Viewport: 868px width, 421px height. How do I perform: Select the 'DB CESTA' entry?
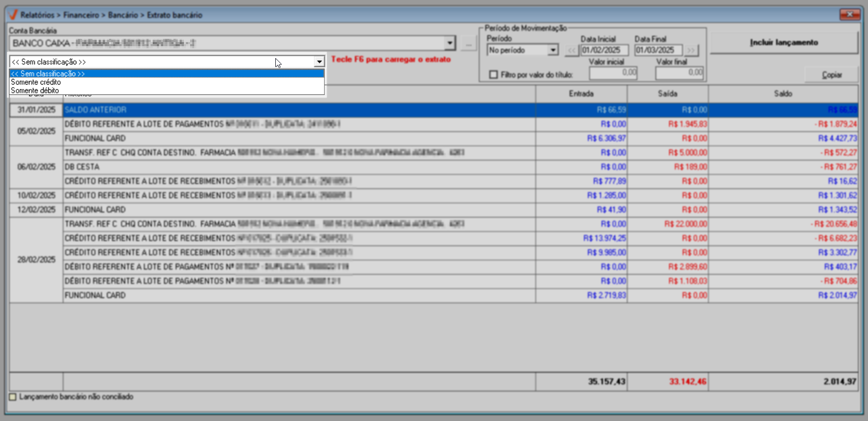pos(299,167)
